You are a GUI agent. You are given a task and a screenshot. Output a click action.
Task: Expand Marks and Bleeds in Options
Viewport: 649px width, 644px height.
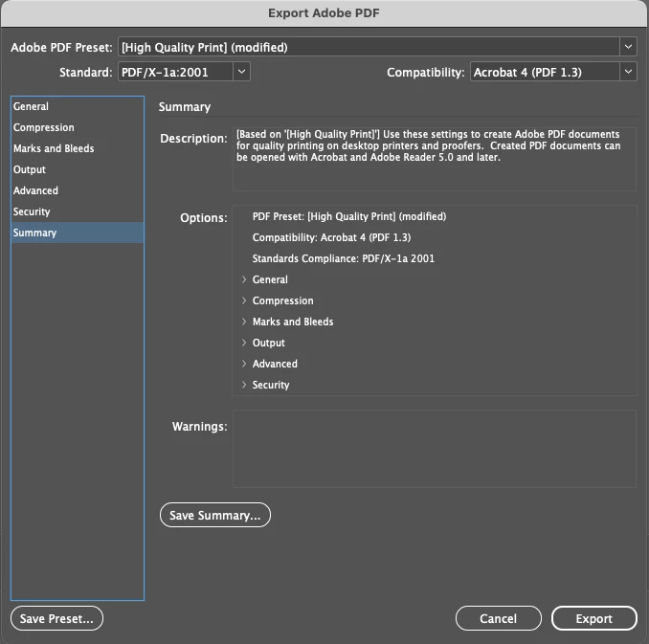pyautogui.click(x=244, y=322)
